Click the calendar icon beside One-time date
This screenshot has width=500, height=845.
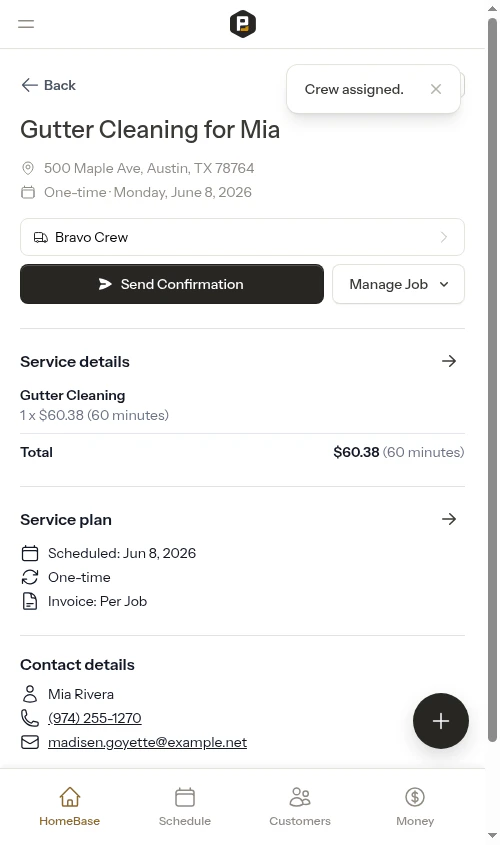click(27, 192)
